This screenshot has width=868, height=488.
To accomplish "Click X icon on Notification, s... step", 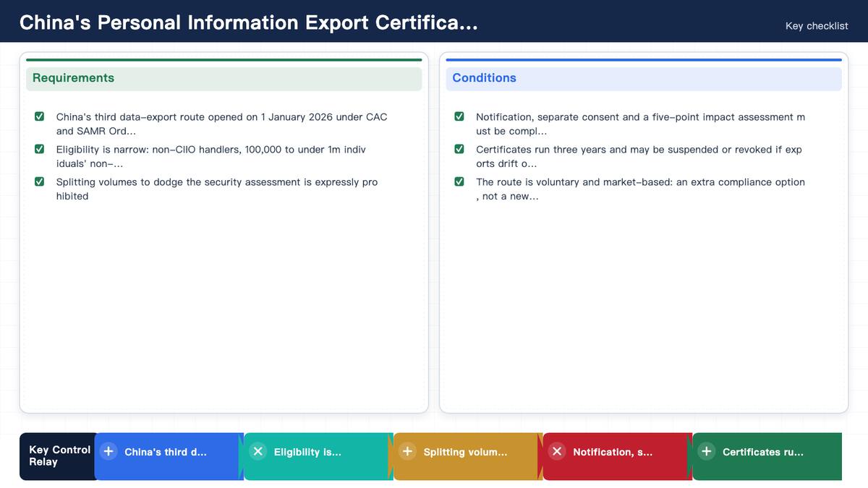I will [557, 451].
